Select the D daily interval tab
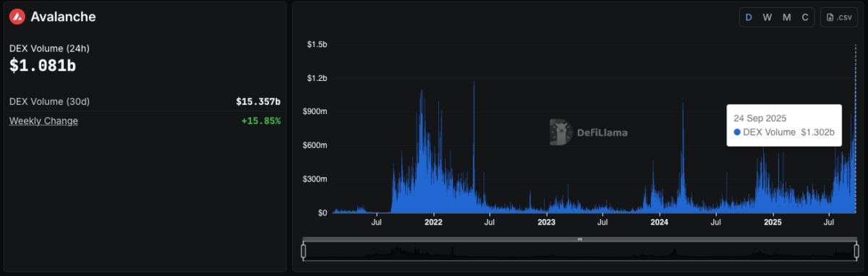 [749, 17]
